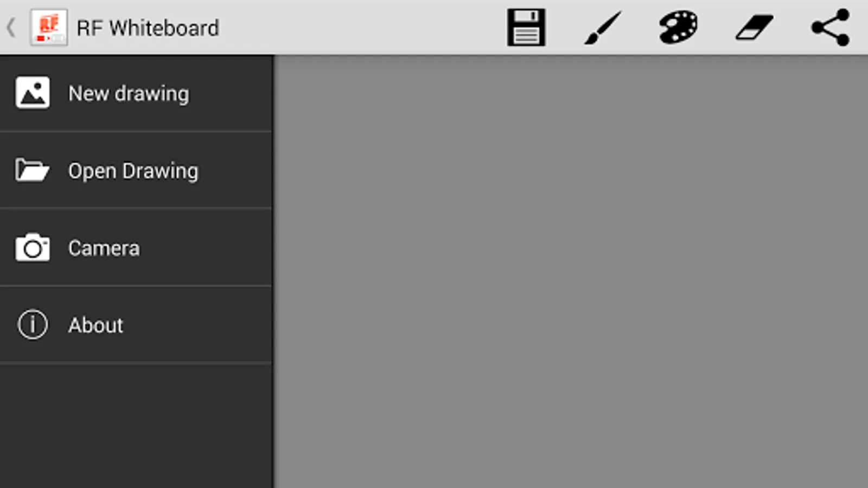Click the RF Whiteboard title text

pyautogui.click(x=148, y=28)
